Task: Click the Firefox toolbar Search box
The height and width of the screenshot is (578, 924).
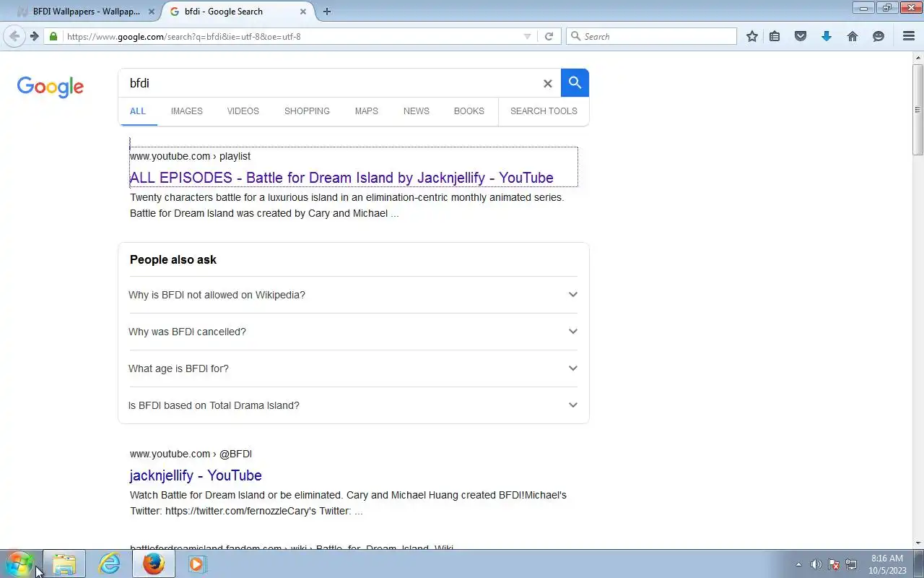Action: tap(652, 36)
